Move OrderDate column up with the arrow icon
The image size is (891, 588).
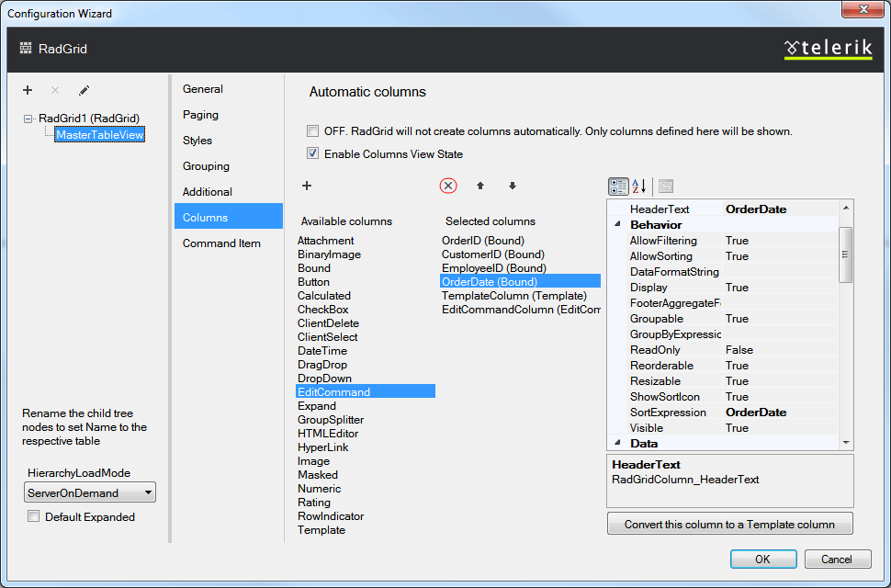point(479,186)
